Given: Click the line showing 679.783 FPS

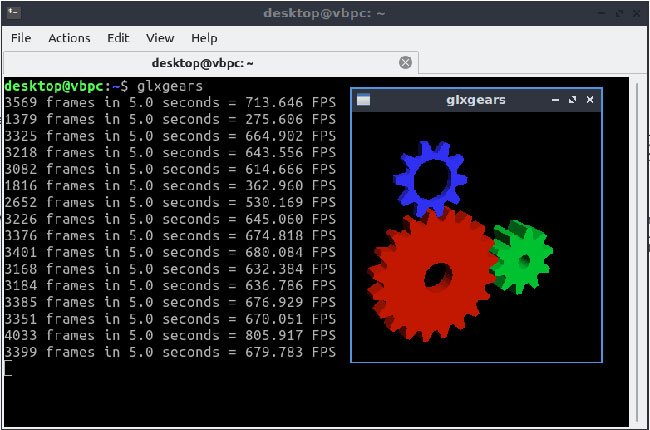Looking at the screenshot, I should point(170,352).
